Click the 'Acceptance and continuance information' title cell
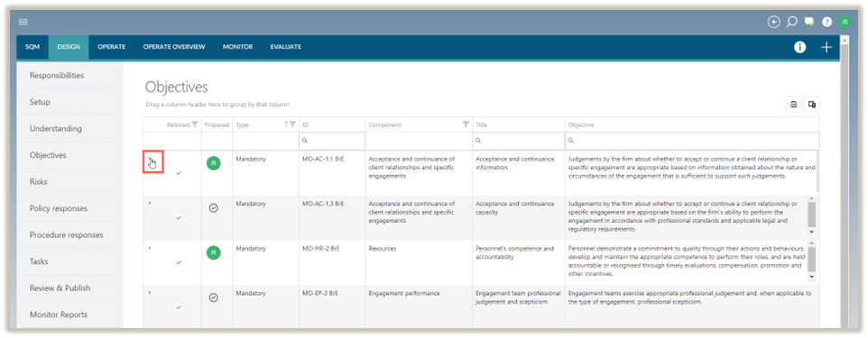 519,172
